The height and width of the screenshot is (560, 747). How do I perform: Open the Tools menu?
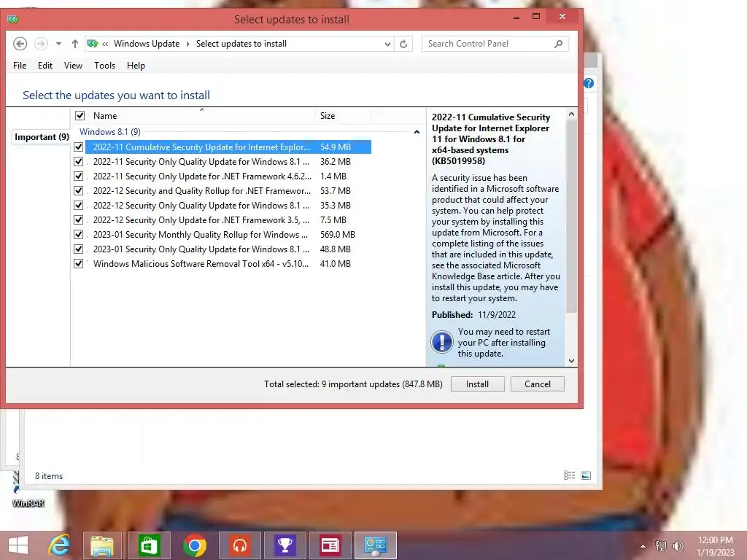coord(105,66)
